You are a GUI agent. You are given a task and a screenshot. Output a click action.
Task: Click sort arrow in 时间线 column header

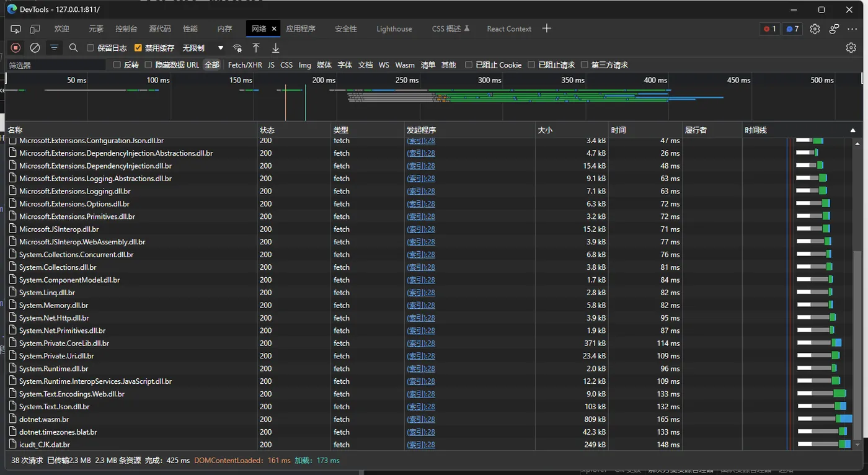pos(852,130)
